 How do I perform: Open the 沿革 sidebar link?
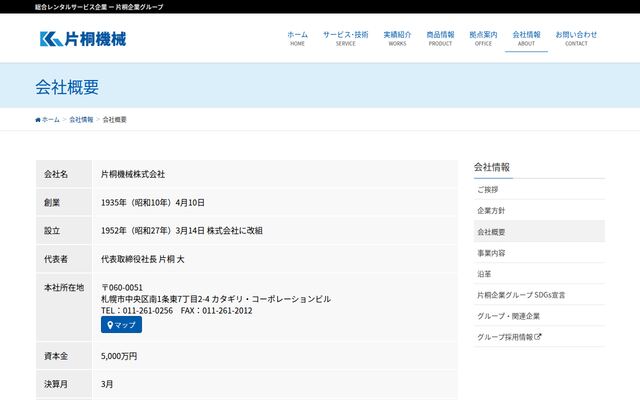tap(539, 274)
